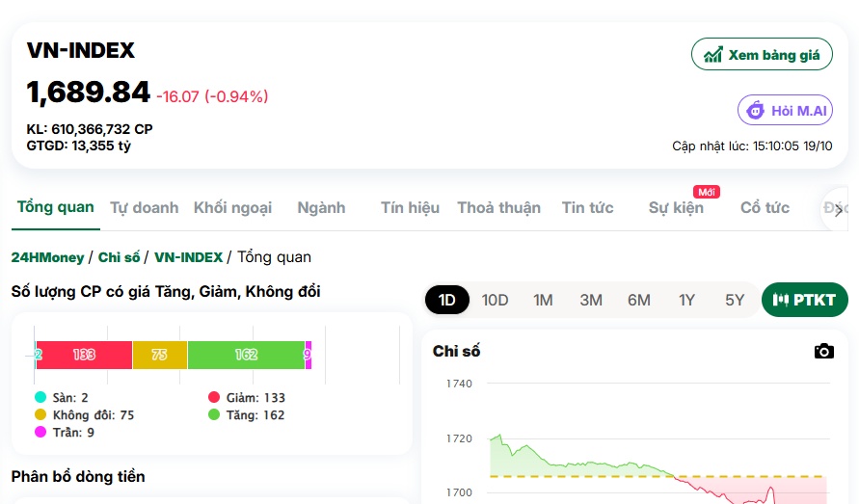Select the 6M chart range
The image size is (859, 504).
(639, 301)
